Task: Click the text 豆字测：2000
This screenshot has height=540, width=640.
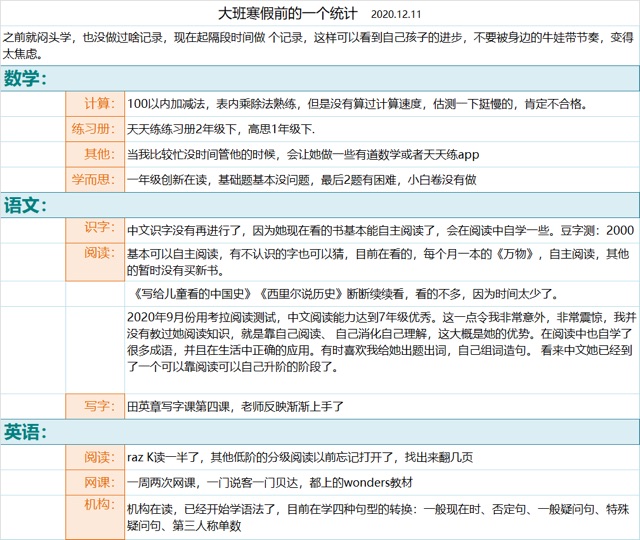Action: [597, 231]
